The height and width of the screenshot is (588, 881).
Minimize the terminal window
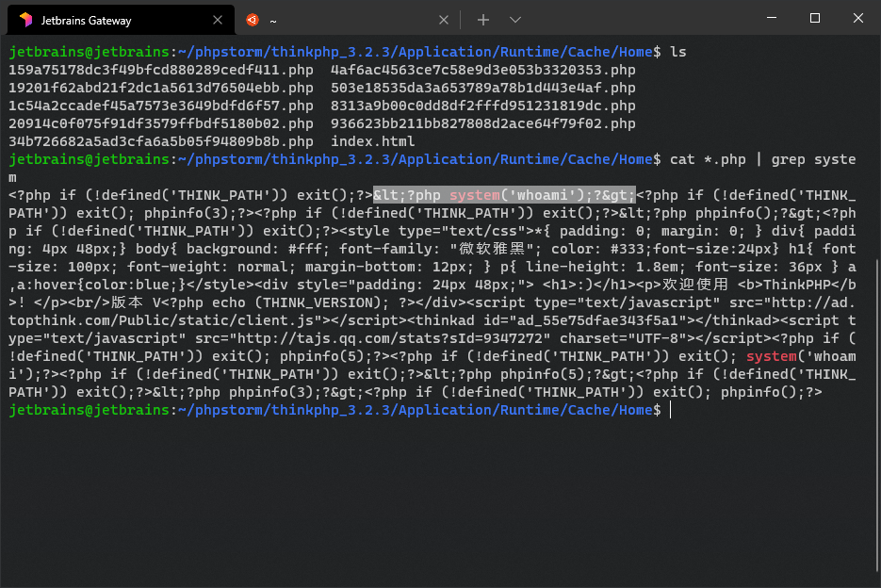(772, 18)
